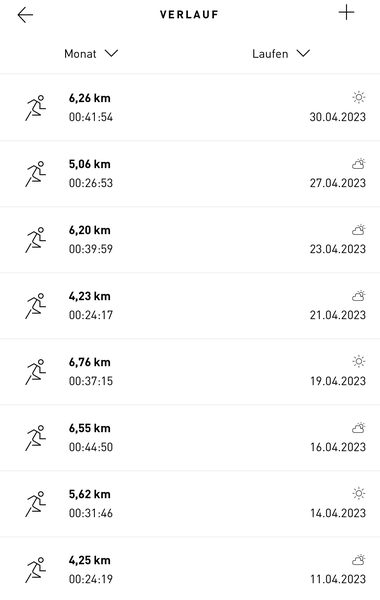Click running icon of 4,25 km run

click(36, 570)
